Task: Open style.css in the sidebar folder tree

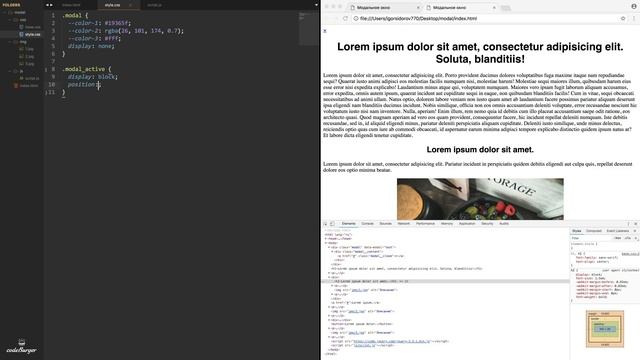Action: pos(32,34)
